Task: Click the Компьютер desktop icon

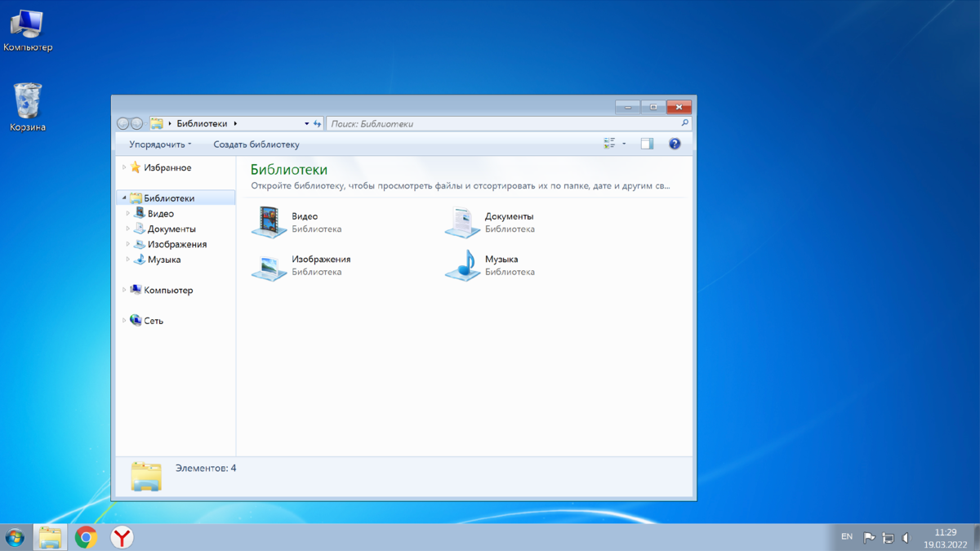Action: coord(27,30)
